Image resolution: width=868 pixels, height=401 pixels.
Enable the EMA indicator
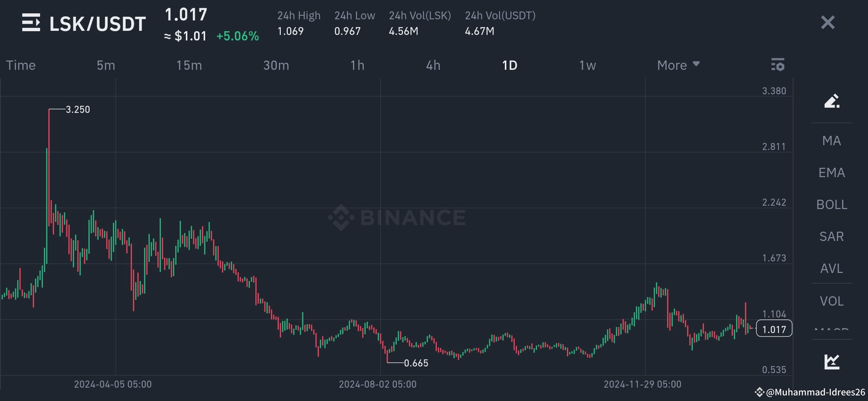point(832,172)
